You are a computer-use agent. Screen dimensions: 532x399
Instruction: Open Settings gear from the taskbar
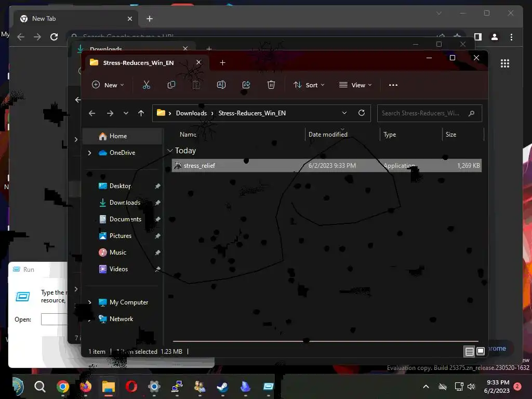(x=154, y=387)
